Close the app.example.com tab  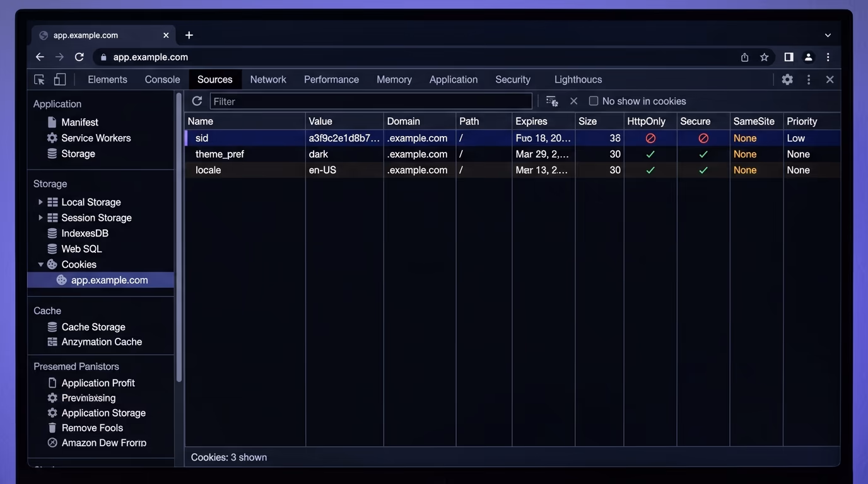(166, 35)
